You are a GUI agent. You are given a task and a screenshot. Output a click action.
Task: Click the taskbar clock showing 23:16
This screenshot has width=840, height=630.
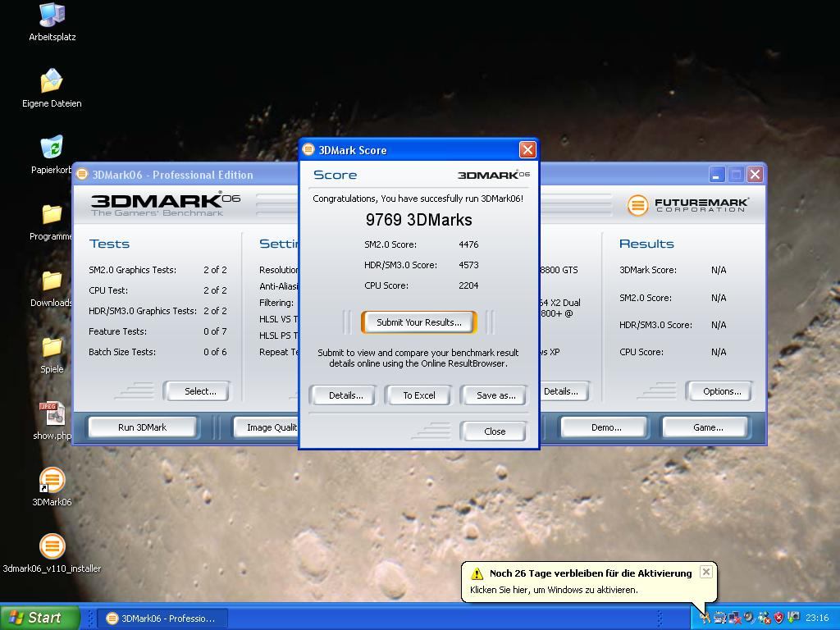(x=817, y=618)
